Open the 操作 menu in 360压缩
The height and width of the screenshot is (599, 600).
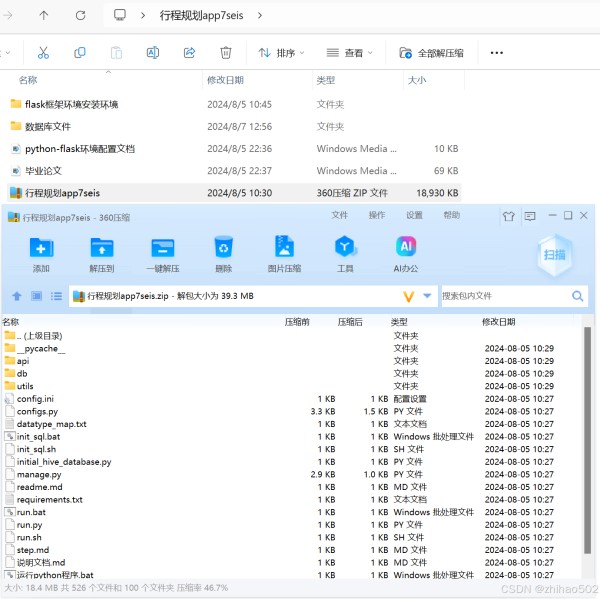pos(377,215)
